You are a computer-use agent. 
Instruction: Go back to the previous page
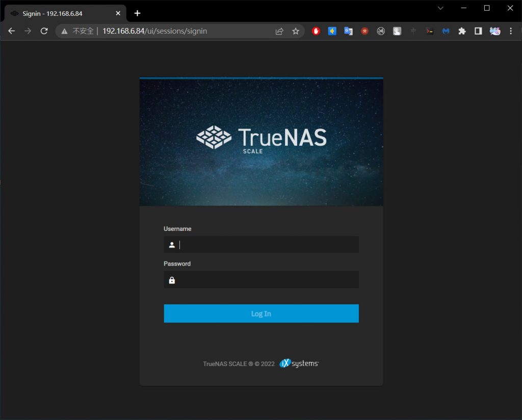click(12, 31)
